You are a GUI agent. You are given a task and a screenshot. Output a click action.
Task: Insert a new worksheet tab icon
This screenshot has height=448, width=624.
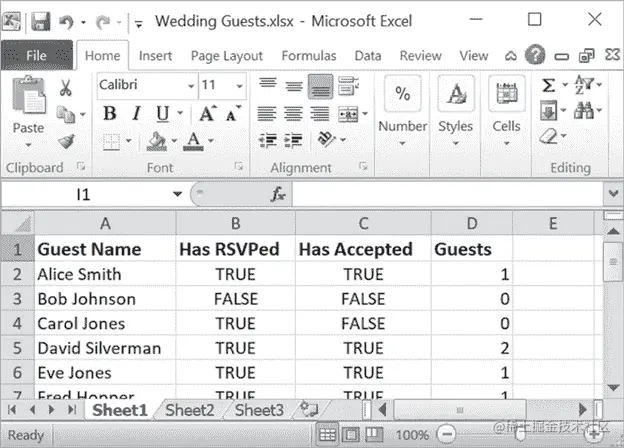(x=309, y=409)
